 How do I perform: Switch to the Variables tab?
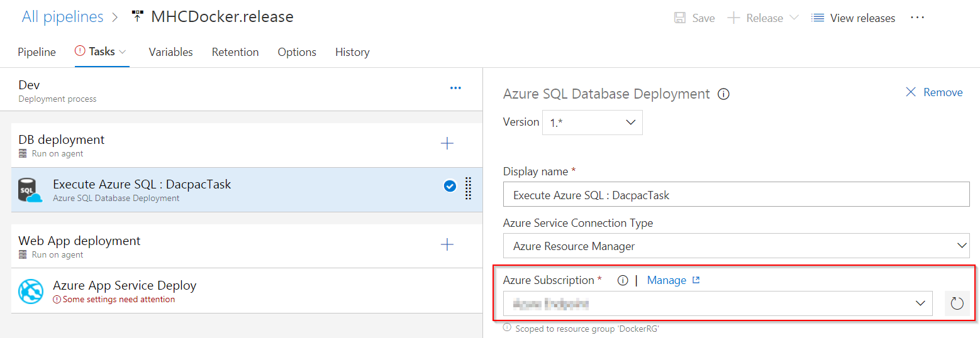(170, 52)
